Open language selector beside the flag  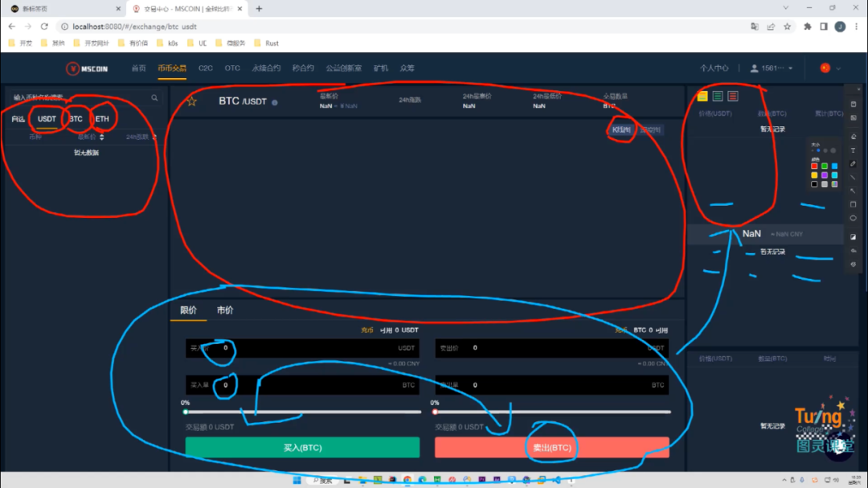pyautogui.click(x=838, y=68)
